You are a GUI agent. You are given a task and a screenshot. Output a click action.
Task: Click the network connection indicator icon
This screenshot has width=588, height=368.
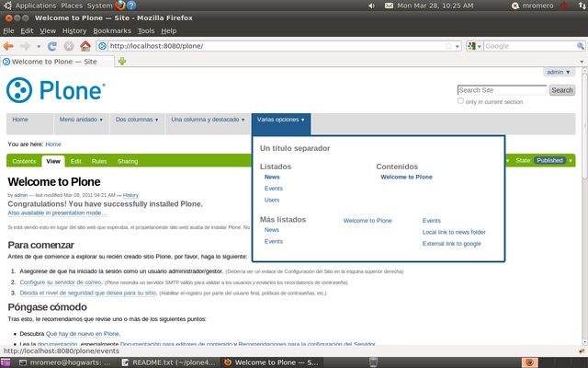coord(582,6)
